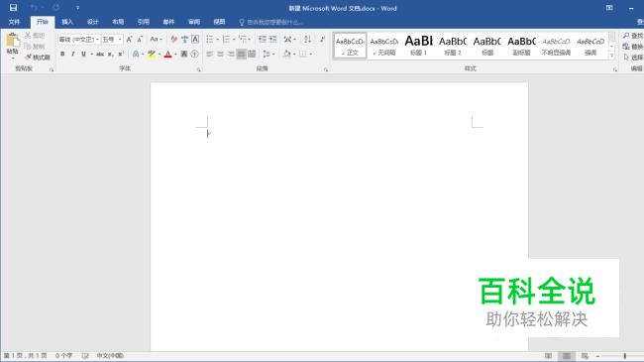The image size is (644, 362).
Task: Click the Phonetic Guide icon
Action: [x=184, y=39]
